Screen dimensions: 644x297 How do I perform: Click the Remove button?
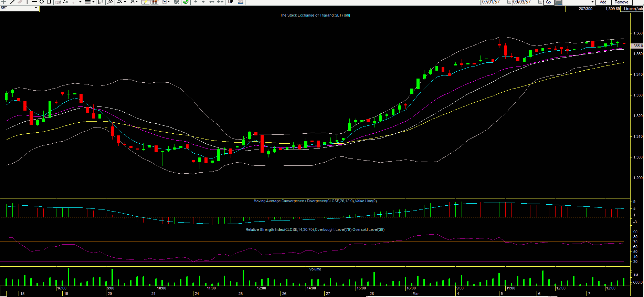click(x=621, y=2)
